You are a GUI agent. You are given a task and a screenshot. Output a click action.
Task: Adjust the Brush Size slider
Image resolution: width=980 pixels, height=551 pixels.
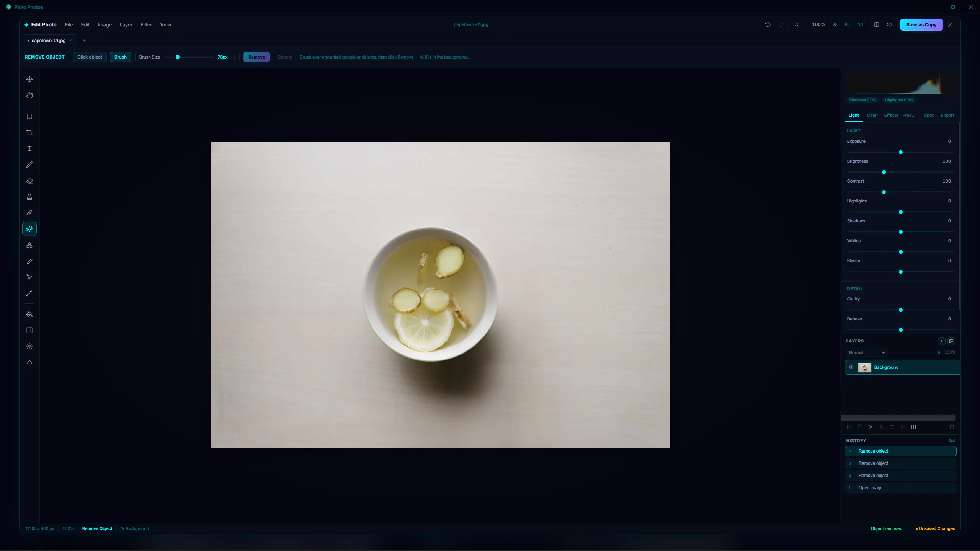189,57
